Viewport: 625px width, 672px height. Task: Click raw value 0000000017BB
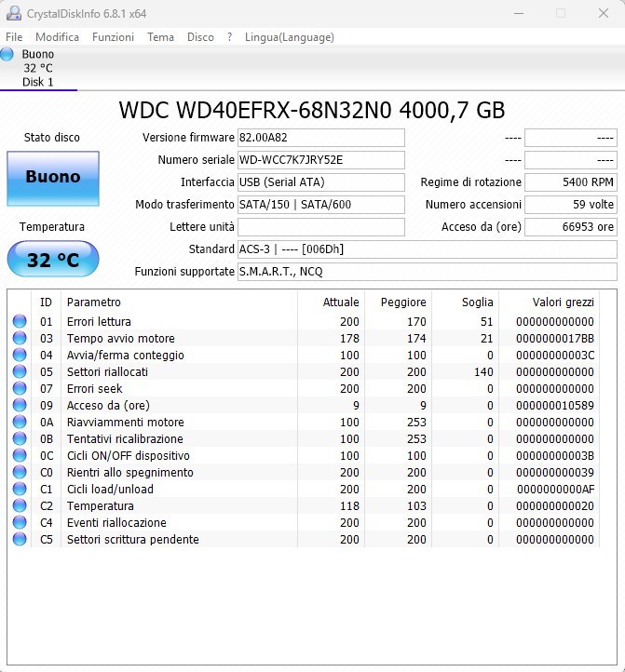(x=554, y=338)
